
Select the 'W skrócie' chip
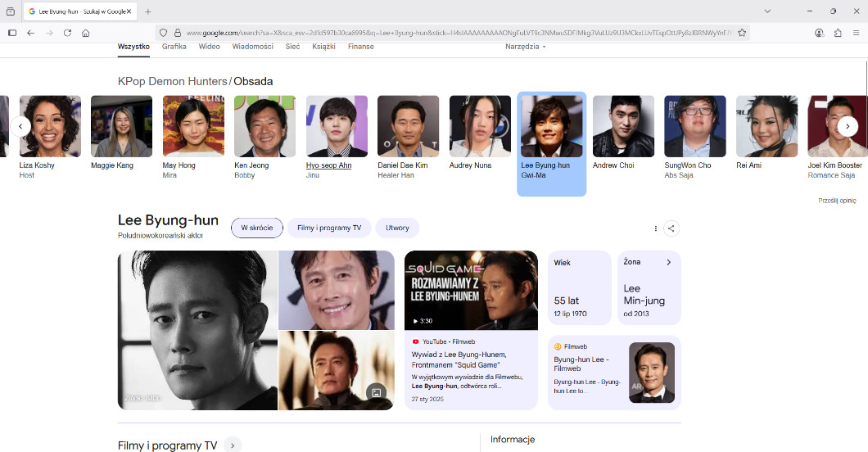coord(257,228)
